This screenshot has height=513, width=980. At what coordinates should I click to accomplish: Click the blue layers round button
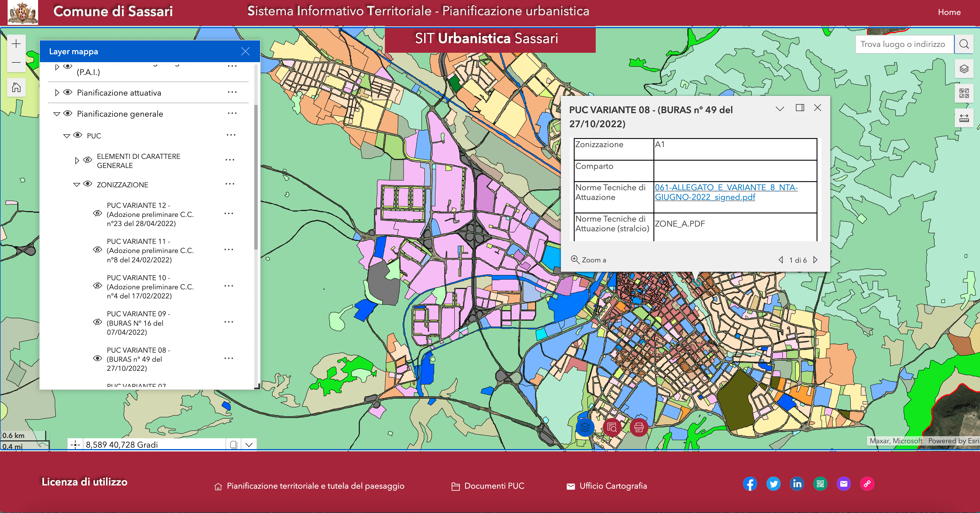point(585,427)
